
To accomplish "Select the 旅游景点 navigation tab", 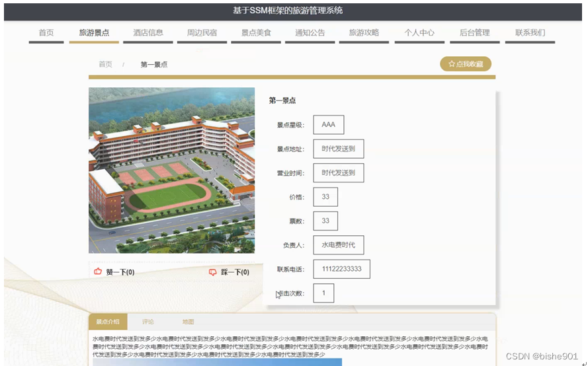I will (94, 32).
